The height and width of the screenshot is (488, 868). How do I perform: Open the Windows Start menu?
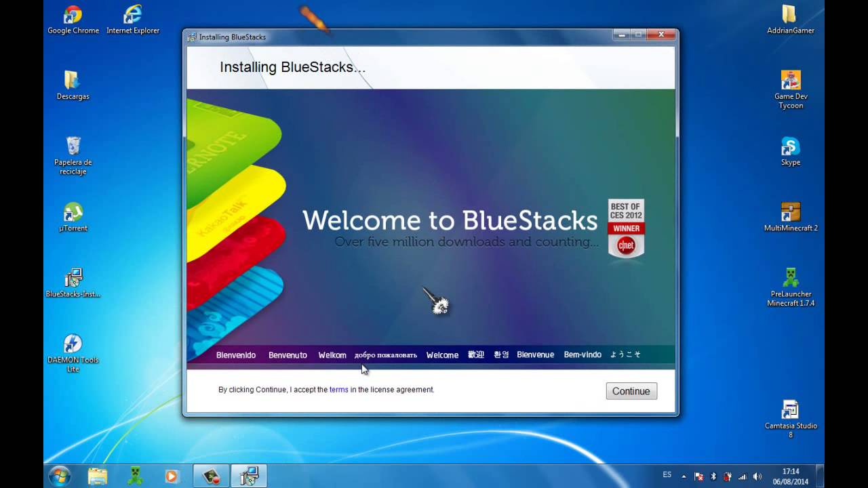[x=59, y=476]
